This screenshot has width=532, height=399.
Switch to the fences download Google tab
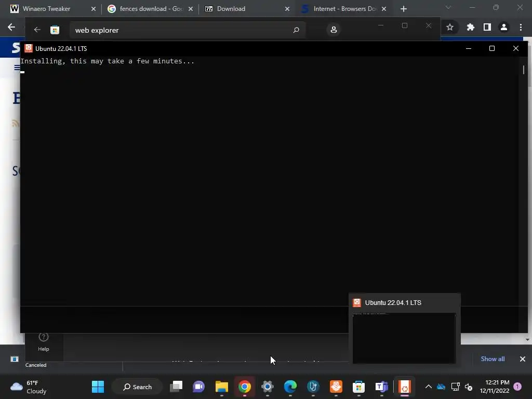pos(150,9)
